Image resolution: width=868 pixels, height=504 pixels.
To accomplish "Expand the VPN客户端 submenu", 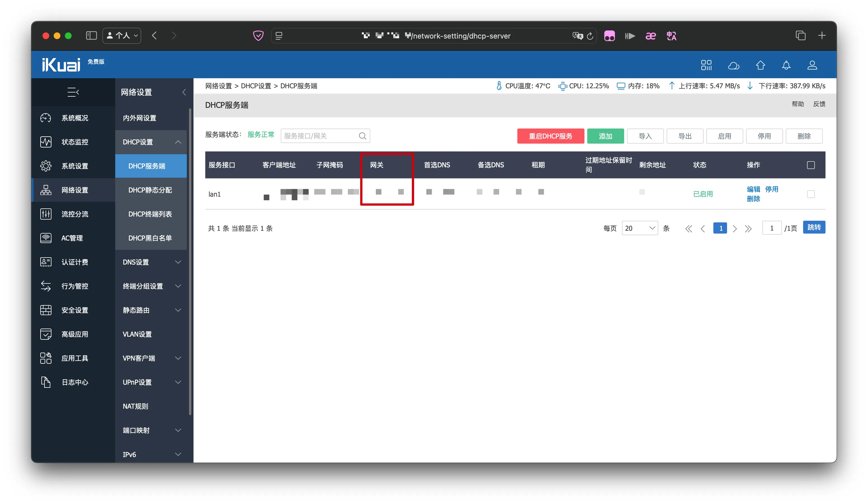I will pos(178,358).
